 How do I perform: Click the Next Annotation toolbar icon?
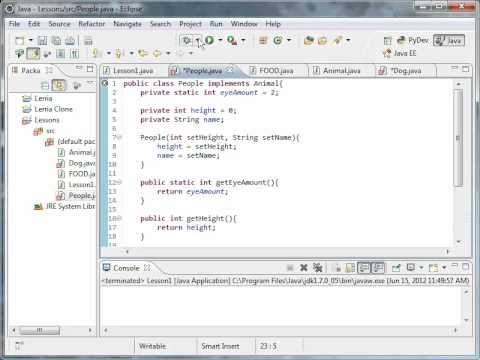(x=97, y=53)
